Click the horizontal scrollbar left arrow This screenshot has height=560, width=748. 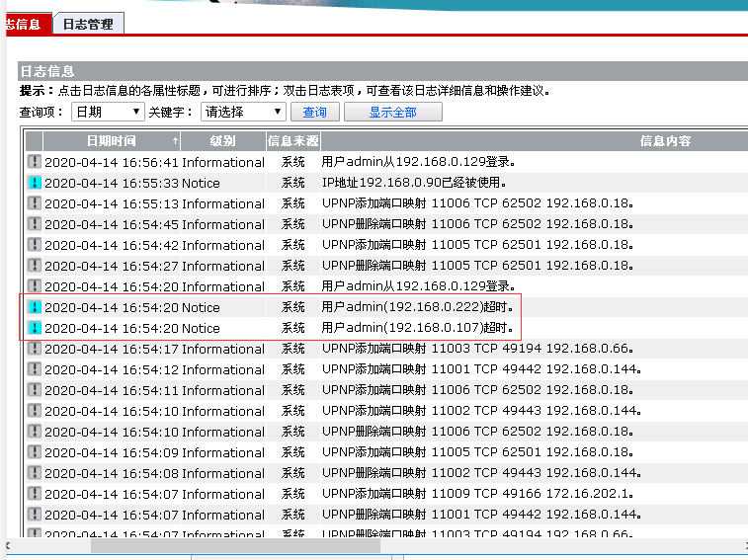[x=8, y=546]
